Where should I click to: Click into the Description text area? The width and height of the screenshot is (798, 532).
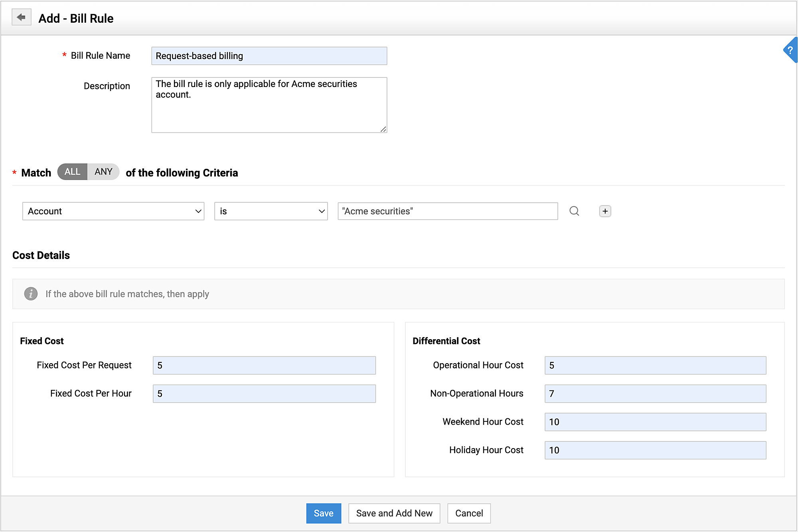(x=269, y=105)
